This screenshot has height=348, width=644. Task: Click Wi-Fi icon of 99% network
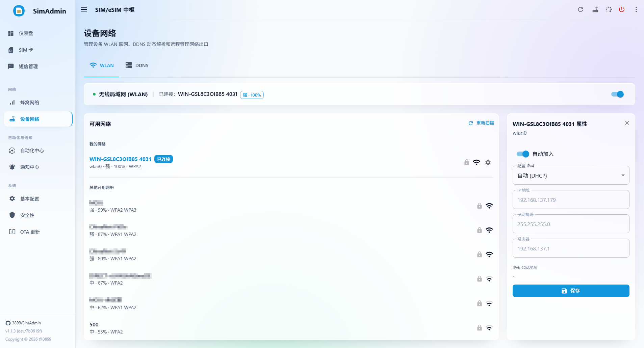pyautogui.click(x=489, y=206)
